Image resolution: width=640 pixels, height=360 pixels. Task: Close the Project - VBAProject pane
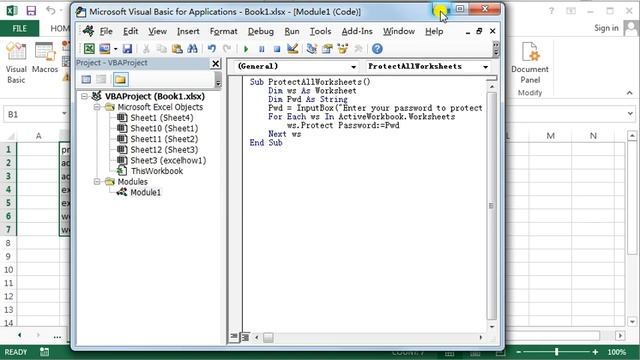[216, 63]
